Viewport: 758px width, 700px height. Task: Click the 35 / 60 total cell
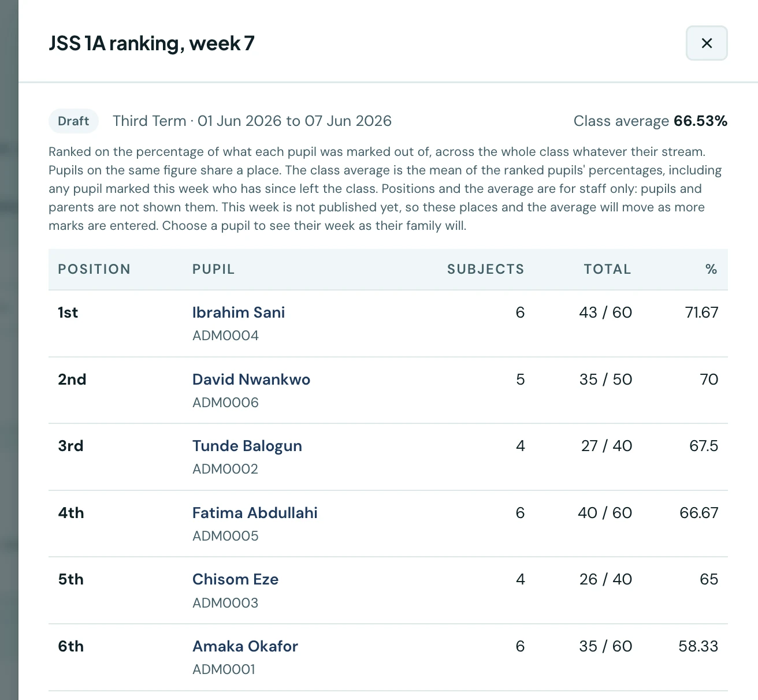pyautogui.click(x=605, y=646)
